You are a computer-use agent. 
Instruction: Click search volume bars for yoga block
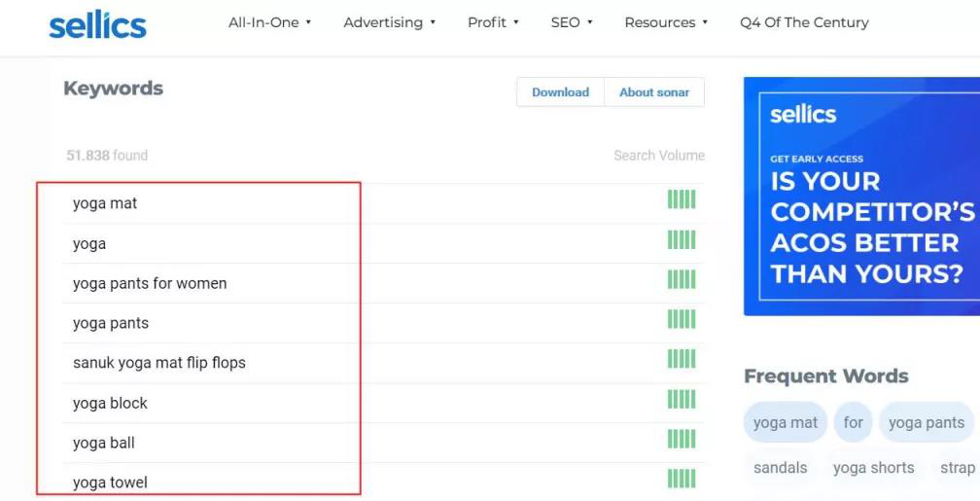click(682, 399)
